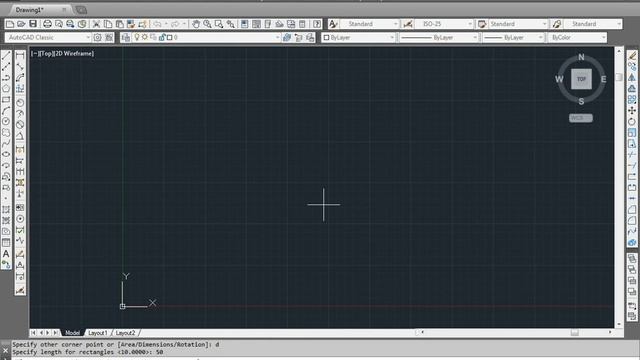Click the [2D Wireframe] visual style label
Viewport: 640px width, 360px height.
74,53
